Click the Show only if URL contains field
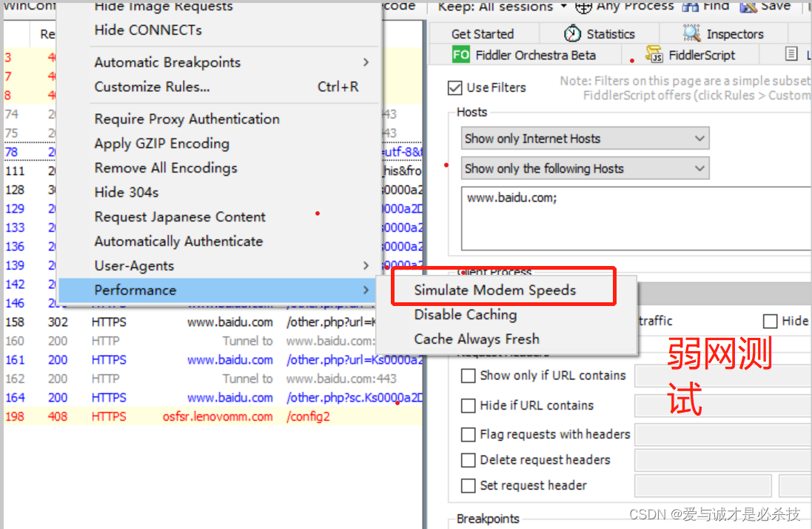This screenshot has height=529, width=812. [723, 376]
